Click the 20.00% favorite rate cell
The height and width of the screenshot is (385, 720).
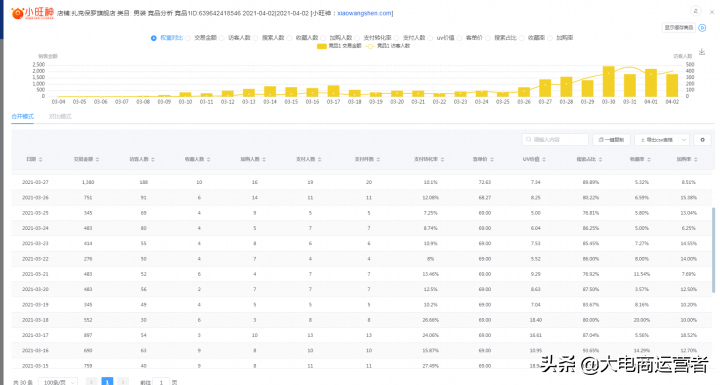641,320
